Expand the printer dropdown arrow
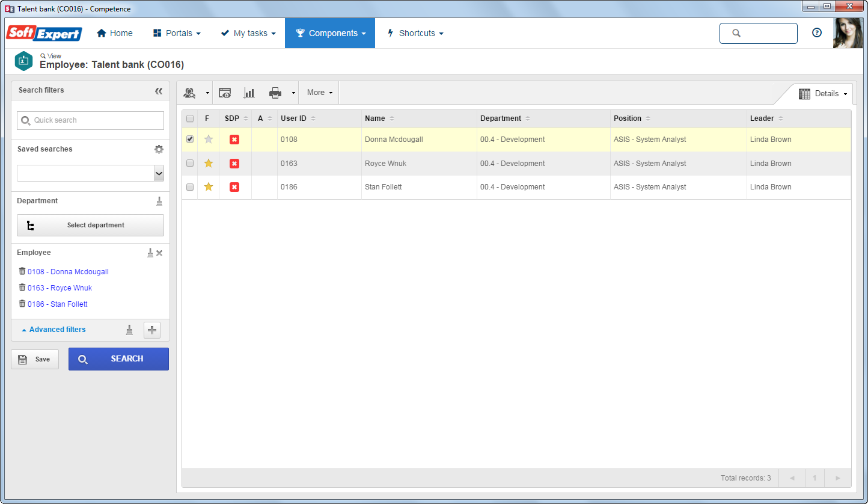Viewport: 868px width, 504px height. point(293,93)
